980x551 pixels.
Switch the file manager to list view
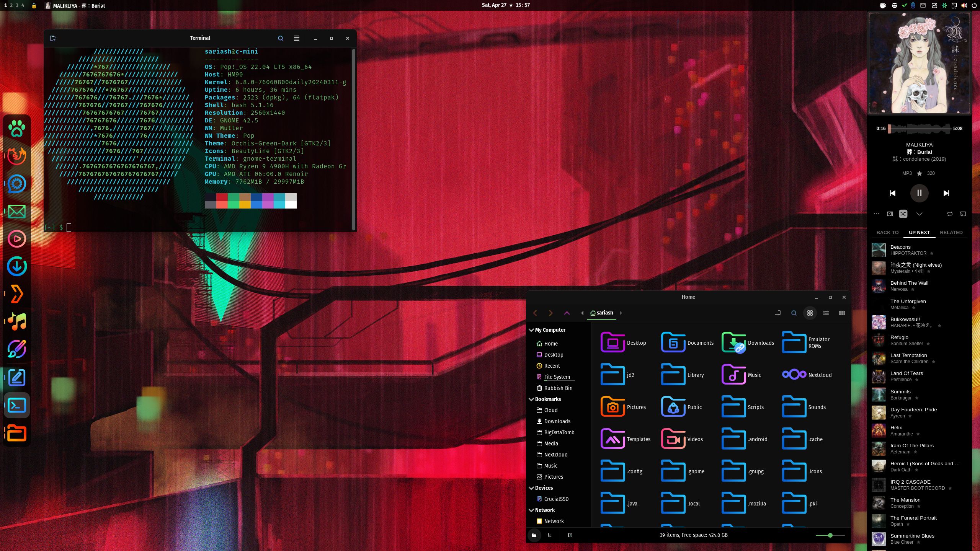(x=826, y=313)
